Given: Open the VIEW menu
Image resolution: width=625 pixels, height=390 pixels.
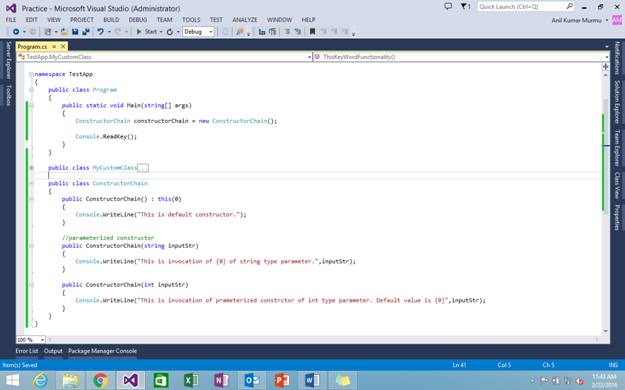Looking at the screenshot, I should click(x=54, y=20).
